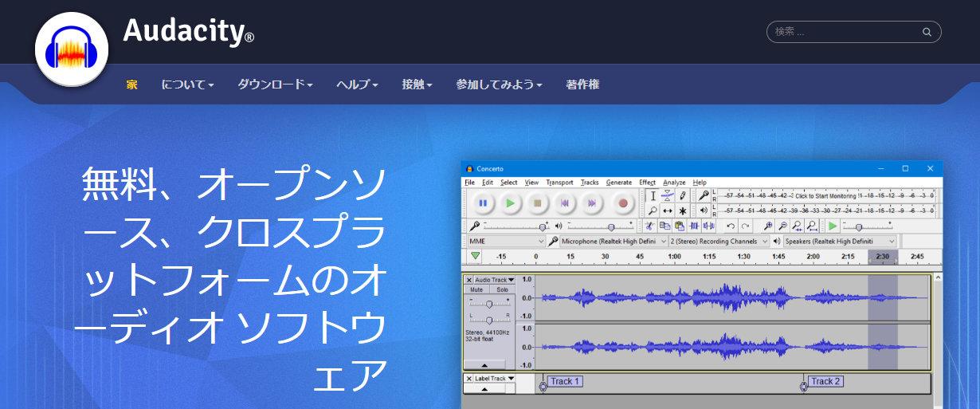Click the playback meter speaker icon

(x=704, y=210)
